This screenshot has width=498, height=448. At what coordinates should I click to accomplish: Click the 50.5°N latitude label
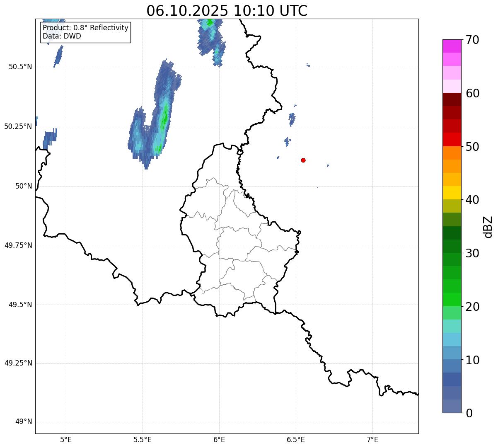20,67
